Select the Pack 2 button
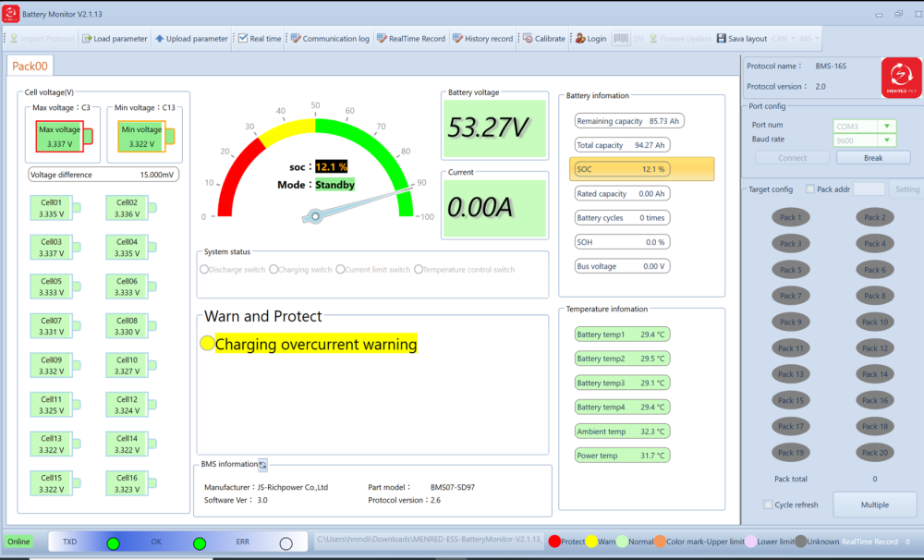Viewport: 924px width, 560px height. [875, 217]
